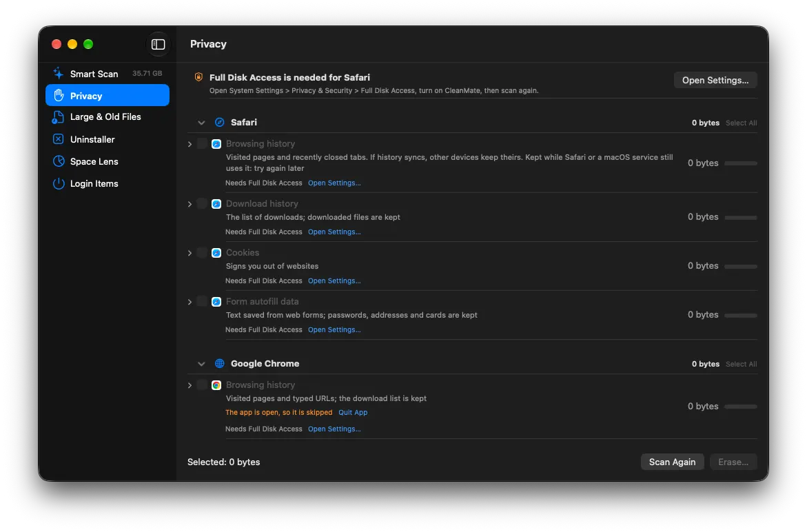This screenshot has width=807, height=532.
Task: Open Settings link under Cookies
Action: click(334, 281)
